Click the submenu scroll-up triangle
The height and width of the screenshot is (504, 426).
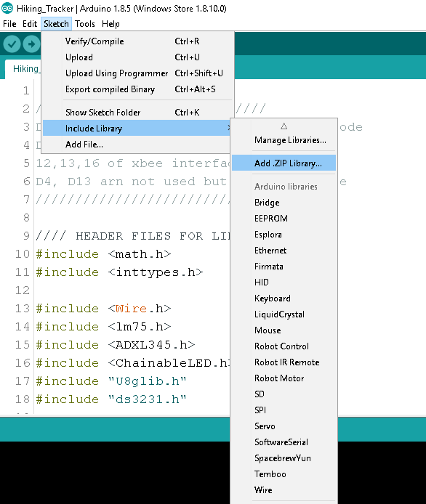284,126
